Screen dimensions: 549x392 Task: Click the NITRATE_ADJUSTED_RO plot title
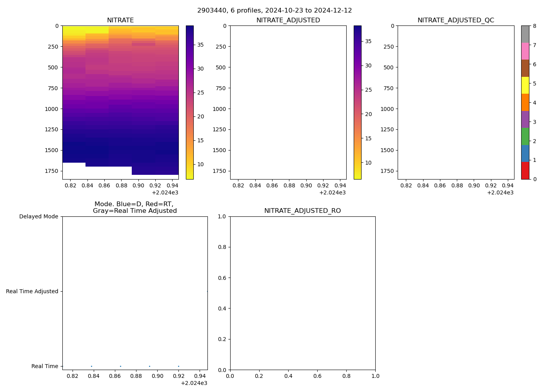point(302,211)
